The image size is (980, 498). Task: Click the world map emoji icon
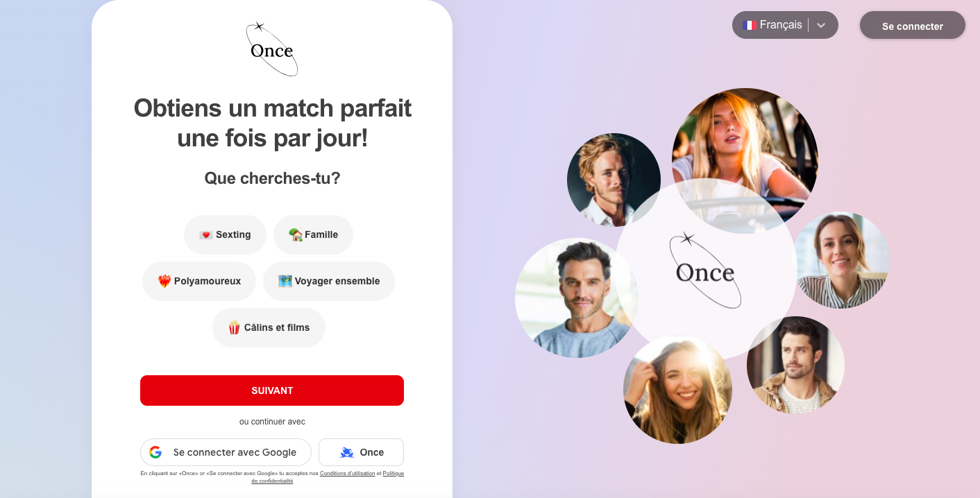[x=285, y=281]
